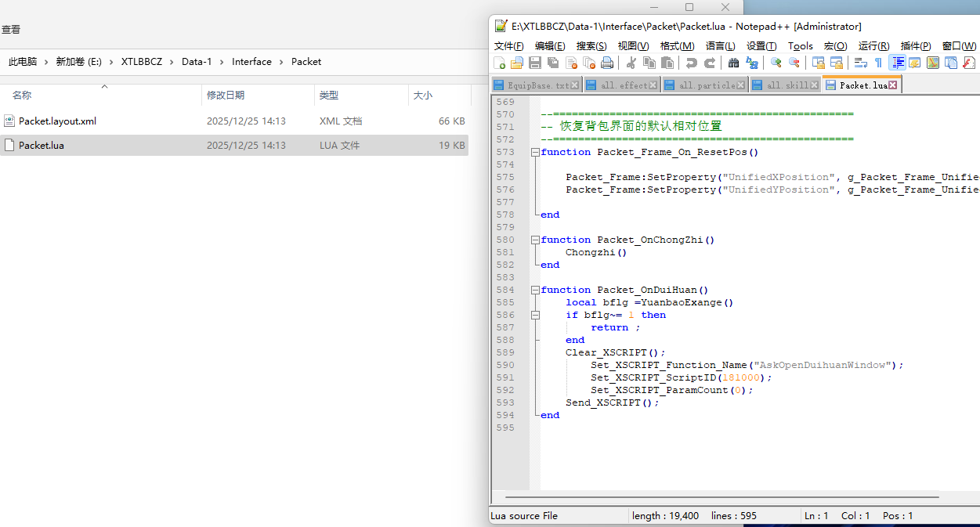Click the Save file toolbar icon
This screenshot has width=980, height=527.
535,63
